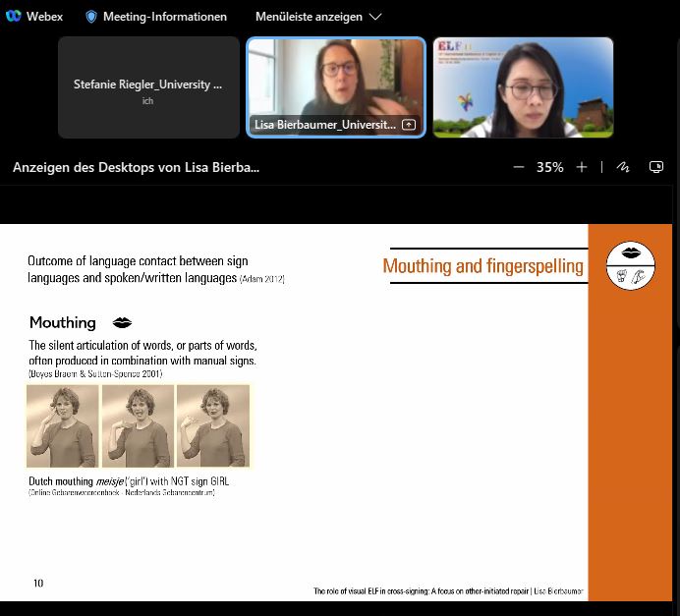Click the third signing woman photo
Image resolution: width=680 pixels, height=616 pixels.
pos(213,425)
